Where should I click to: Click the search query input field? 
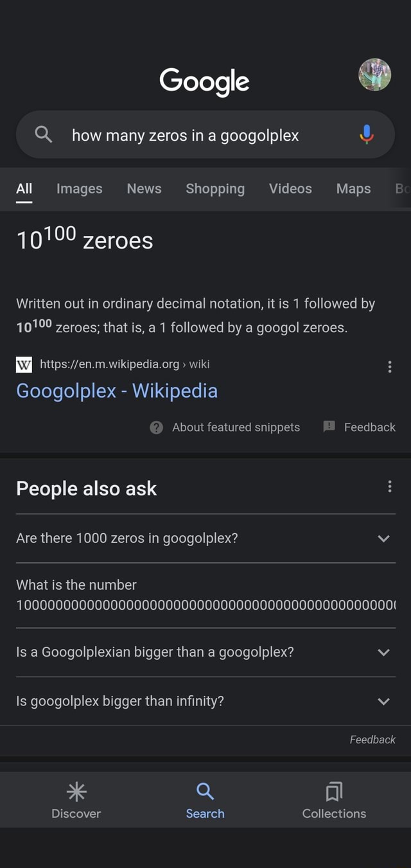click(186, 134)
